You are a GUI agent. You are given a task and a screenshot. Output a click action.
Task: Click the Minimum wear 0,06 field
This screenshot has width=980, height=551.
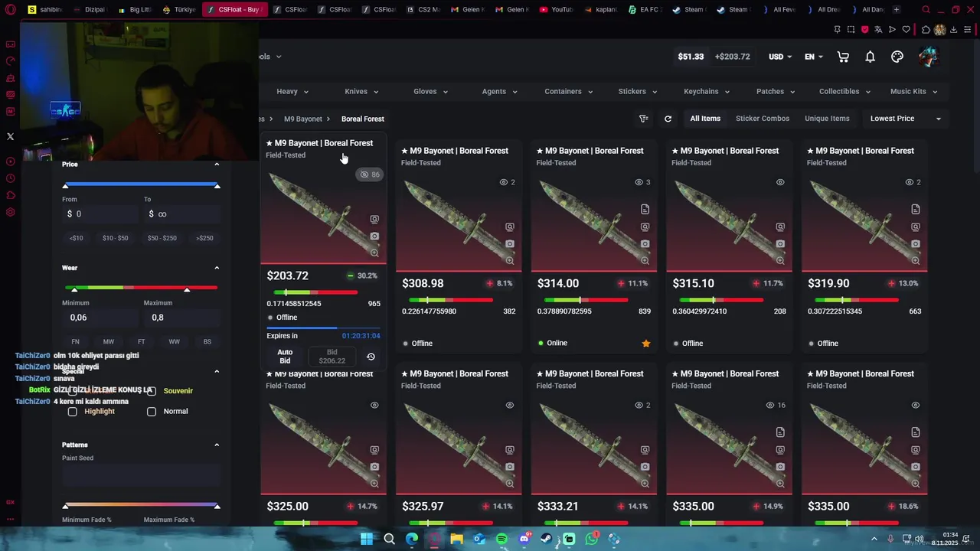click(x=100, y=318)
